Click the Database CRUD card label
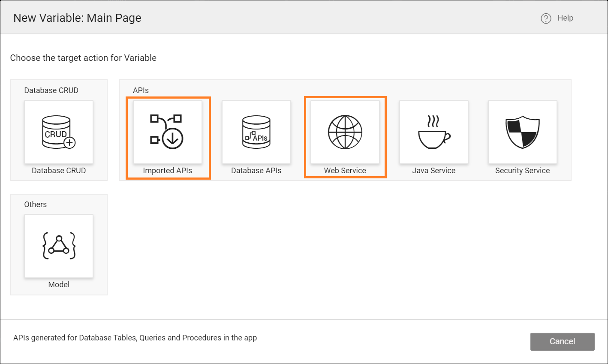The image size is (608, 364). click(58, 170)
